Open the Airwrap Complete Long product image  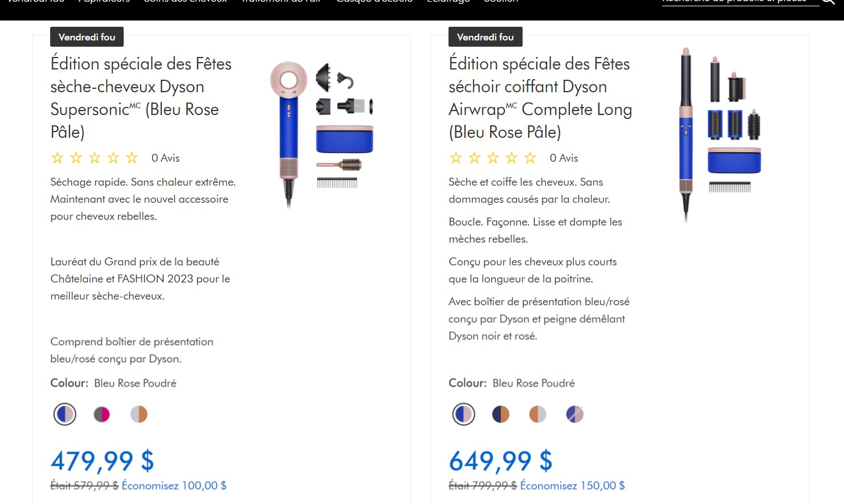tap(720, 134)
